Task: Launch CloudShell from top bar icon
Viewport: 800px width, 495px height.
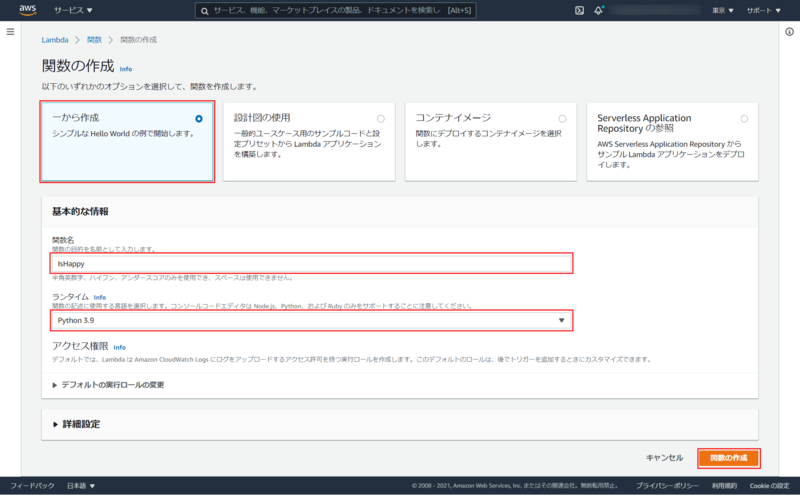Action: coord(579,10)
